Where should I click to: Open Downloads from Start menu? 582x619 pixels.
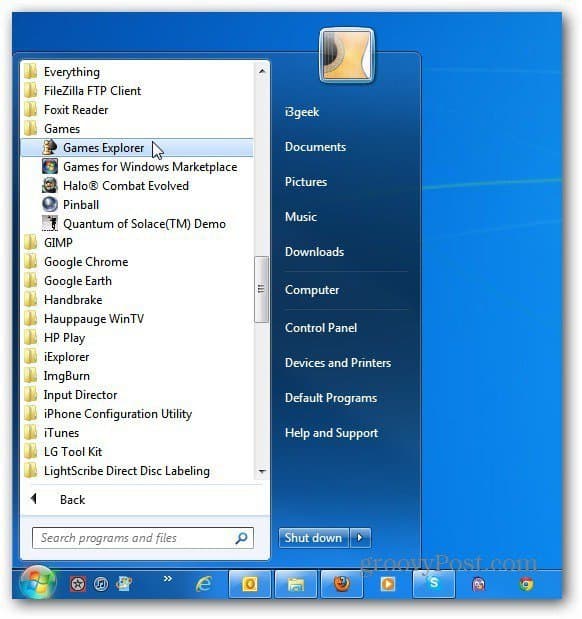click(314, 251)
